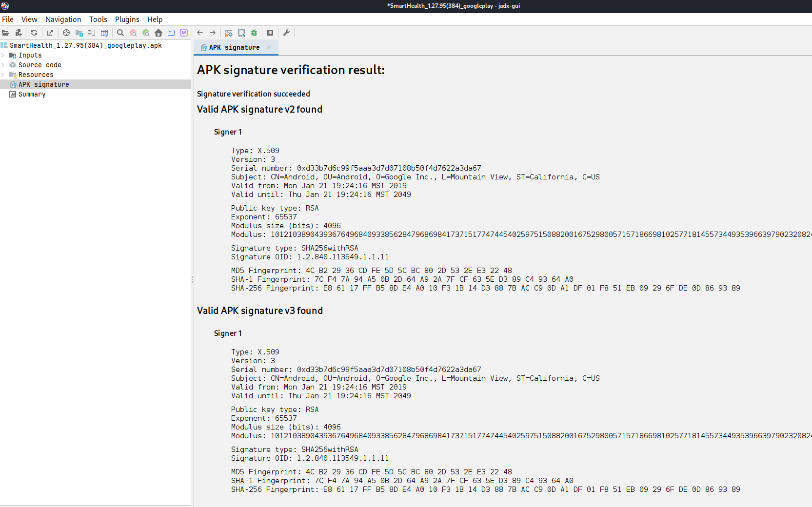Click the Sync with editor icon
The width and height of the screenshot is (812, 507).
[66, 33]
